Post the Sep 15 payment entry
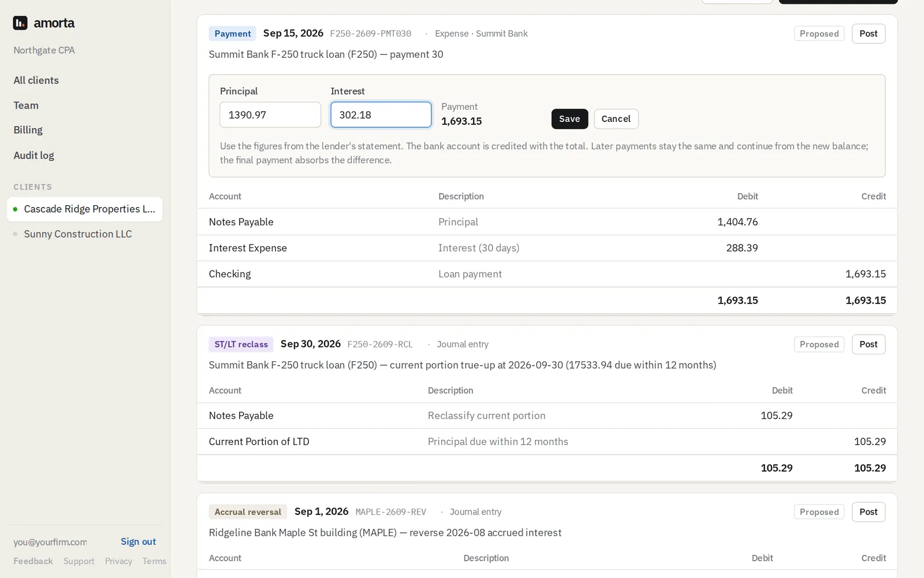The width and height of the screenshot is (924, 578). click(x=868, y=34)
